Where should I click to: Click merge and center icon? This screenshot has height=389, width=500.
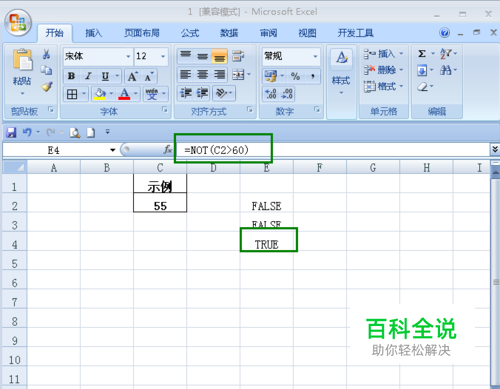click(x=238, y=74)
